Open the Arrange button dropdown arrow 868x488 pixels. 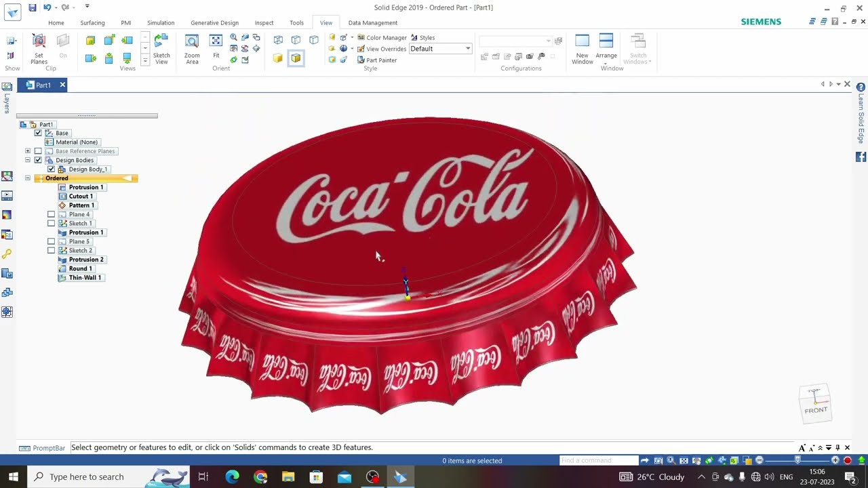[606, 63]
